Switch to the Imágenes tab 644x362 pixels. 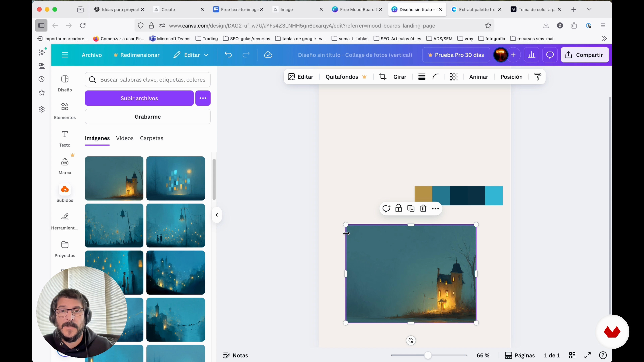[x=97, y=138]
